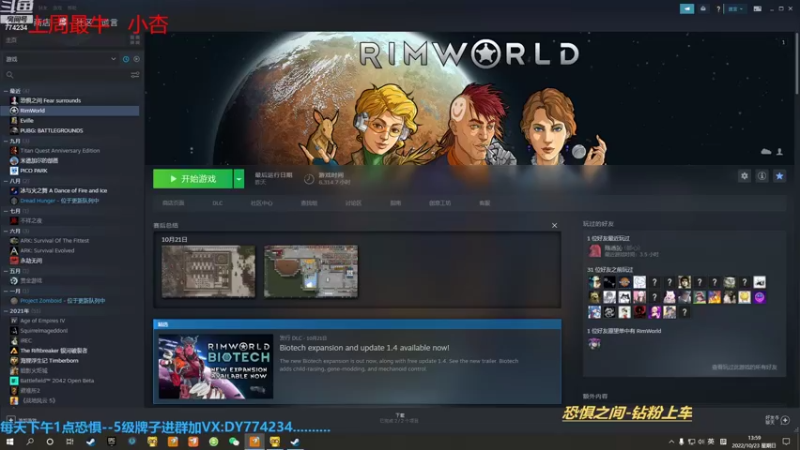Open the recently-played friend's red avatar
The width and height of the screenshot is (800, 450).
594,251
